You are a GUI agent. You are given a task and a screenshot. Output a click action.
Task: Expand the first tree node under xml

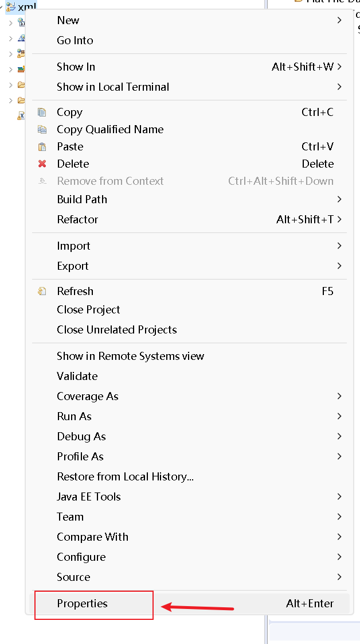click(10, 23)
